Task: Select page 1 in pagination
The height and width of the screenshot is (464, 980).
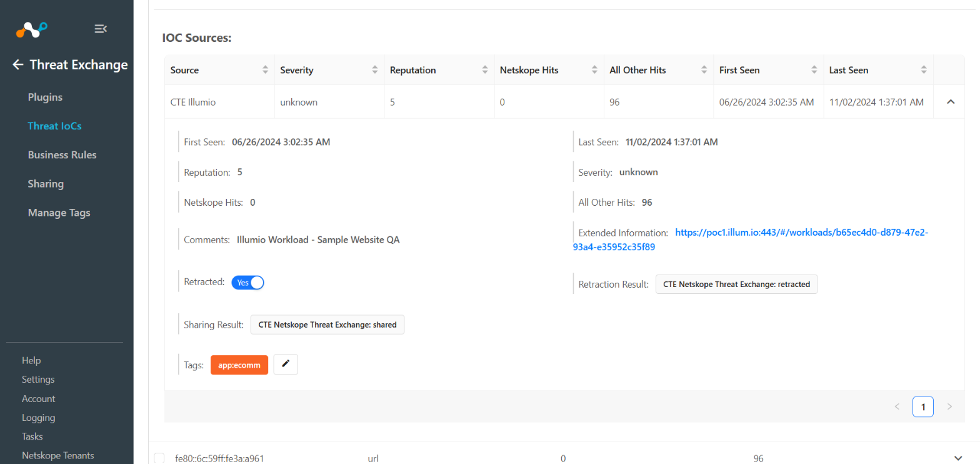Action: click(x=923, y=406)
